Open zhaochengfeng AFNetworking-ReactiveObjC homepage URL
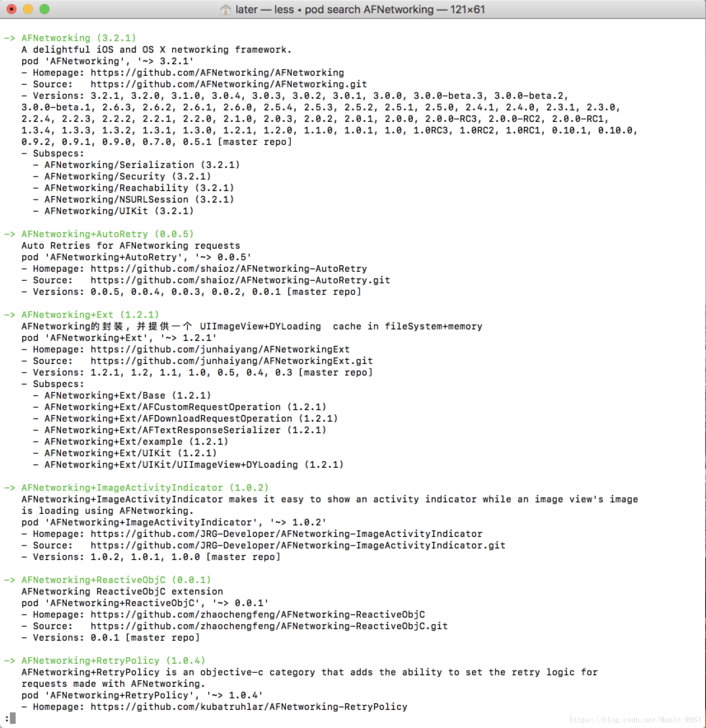706x728 pixels. 257,614
